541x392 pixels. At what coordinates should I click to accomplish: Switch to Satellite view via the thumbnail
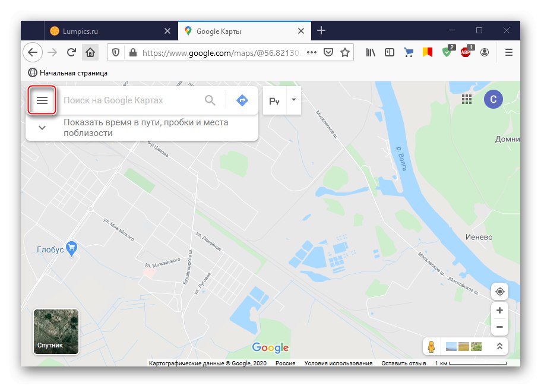[x=56, y=333]
